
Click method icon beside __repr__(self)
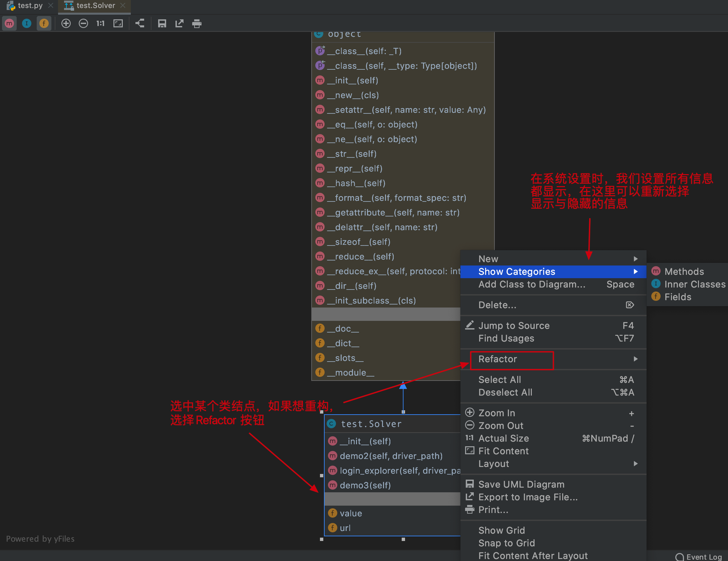coord(320,168)
